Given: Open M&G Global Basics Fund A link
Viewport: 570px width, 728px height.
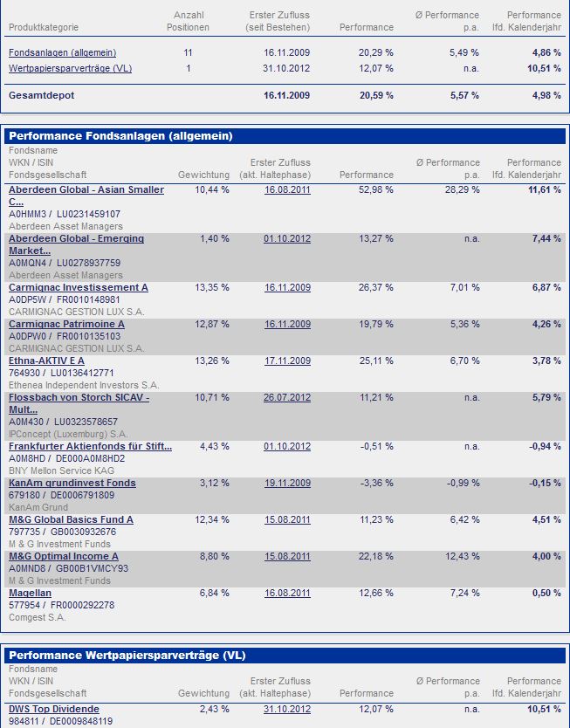Looking at the screenshot, I should 71,519.
